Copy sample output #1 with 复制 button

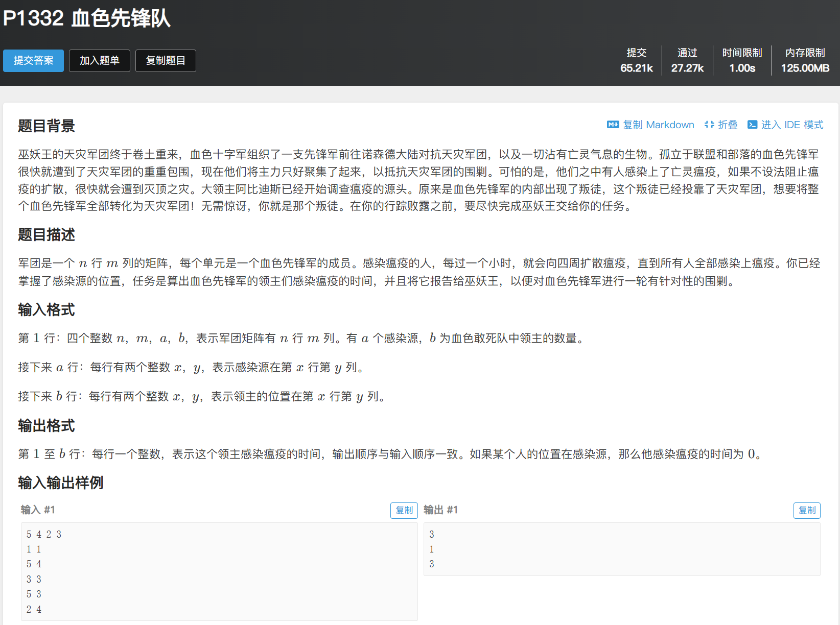(807, 510)
